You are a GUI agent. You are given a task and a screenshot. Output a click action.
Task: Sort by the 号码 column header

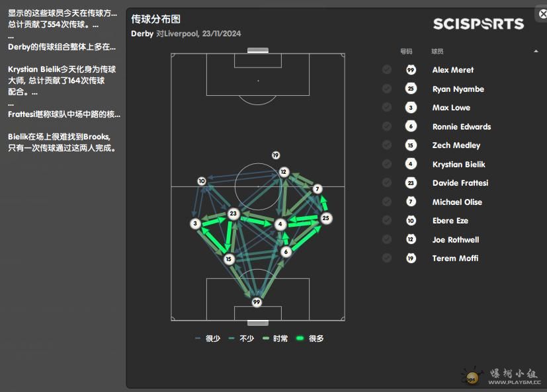coord(406,52)
